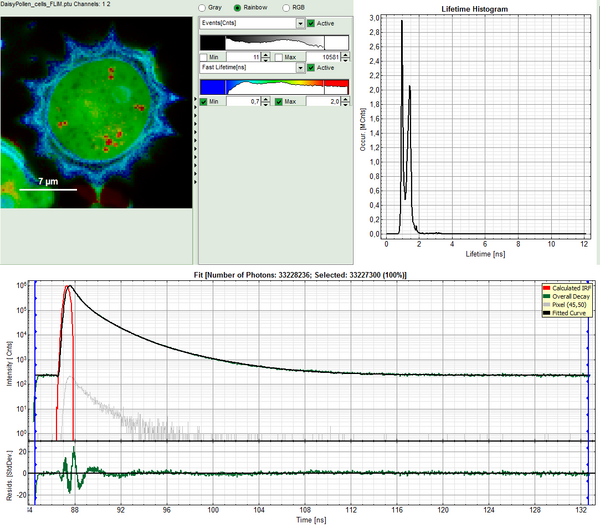Click the pollen cell FLIM image
The width and height of the screenshot is (600, 528).
95,110
